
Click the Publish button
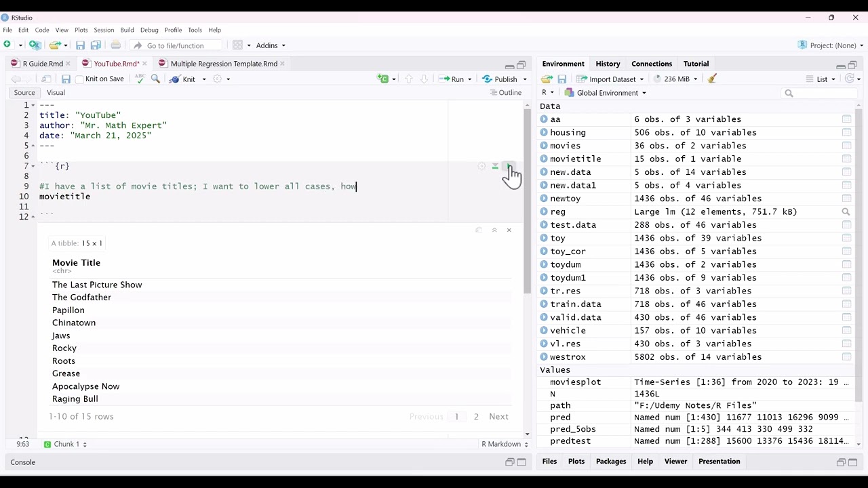500,79
